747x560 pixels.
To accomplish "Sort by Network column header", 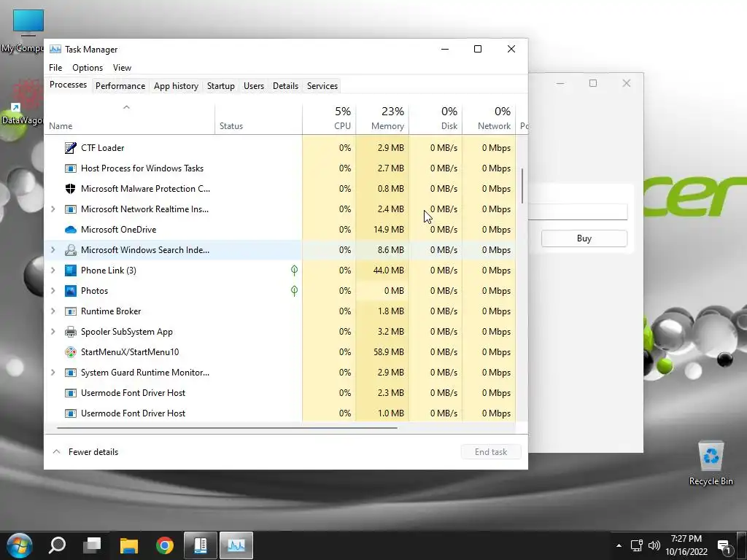I will point(489,119).
